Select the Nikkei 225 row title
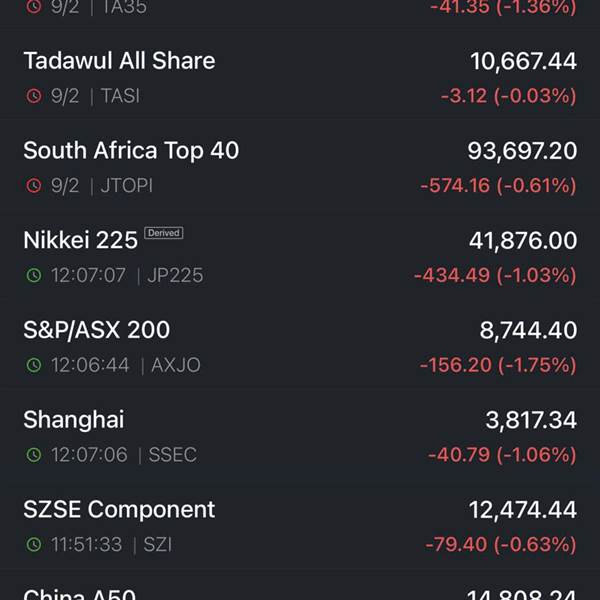 click(80, 240)
